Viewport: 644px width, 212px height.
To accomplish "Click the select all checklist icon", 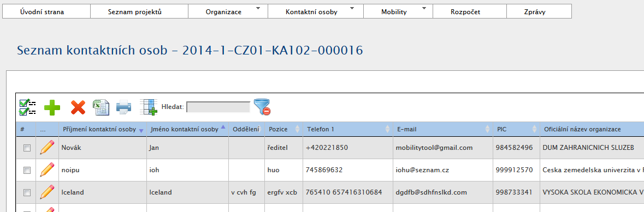I will (x=27, y=107).
